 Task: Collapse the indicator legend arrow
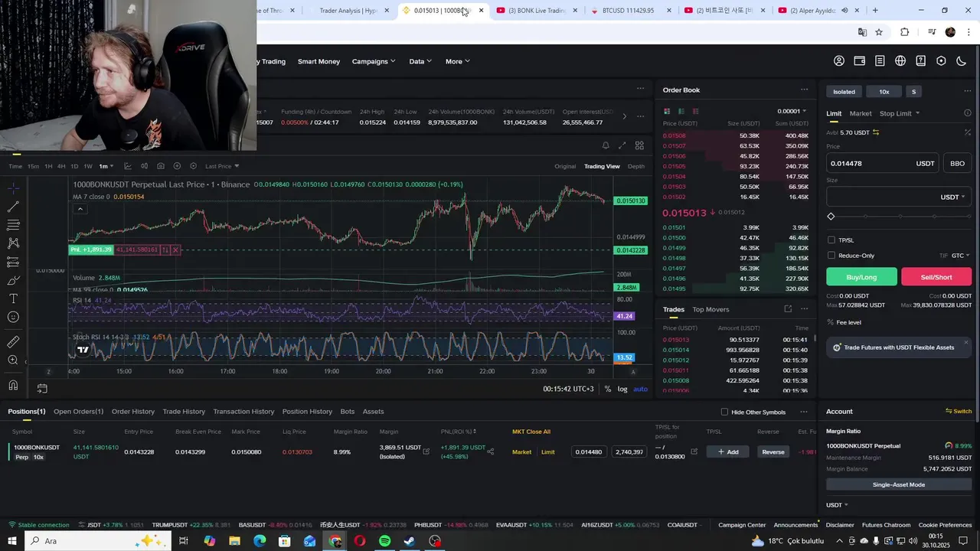click(x=80, y=209)
